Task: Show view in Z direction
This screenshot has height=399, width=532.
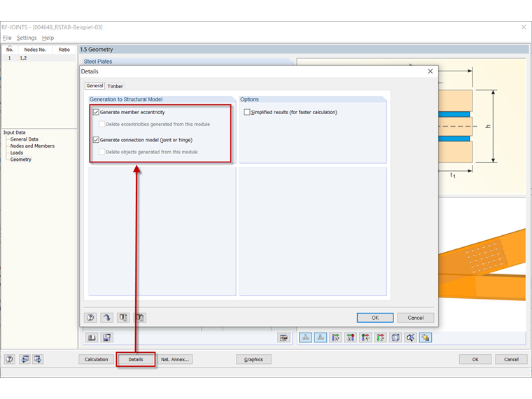Action: tap(380, 337)
